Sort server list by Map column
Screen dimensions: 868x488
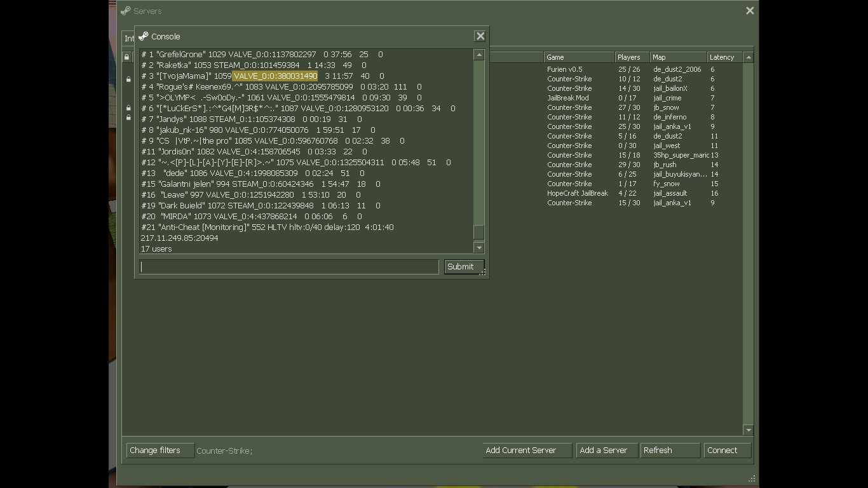pos(678,57)
